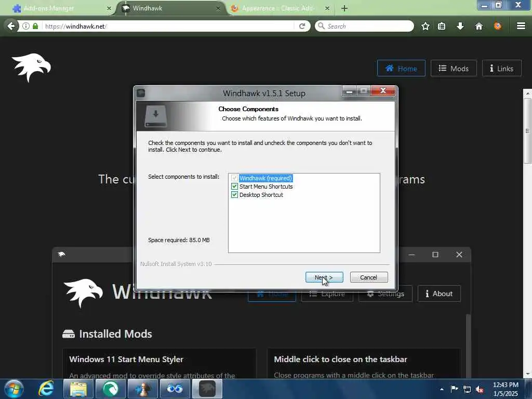Go to the browser home page icon

click(478, 26)
